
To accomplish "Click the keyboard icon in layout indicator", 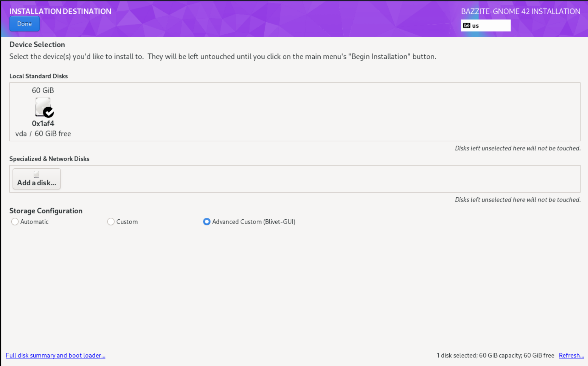I will coord(466,26).
